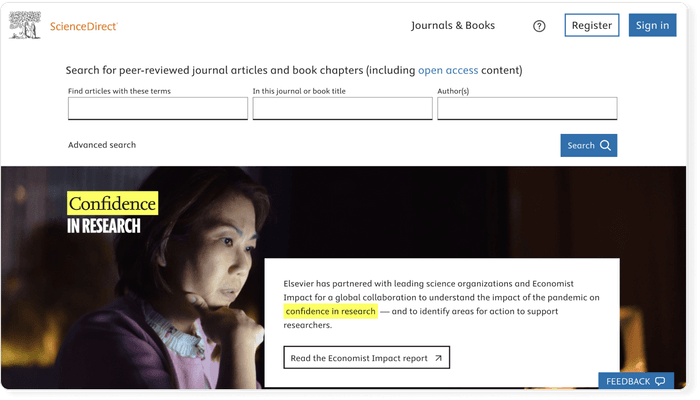Focus the journal or book title field
The height and width of the screenshot is (400, 700).
342,108
